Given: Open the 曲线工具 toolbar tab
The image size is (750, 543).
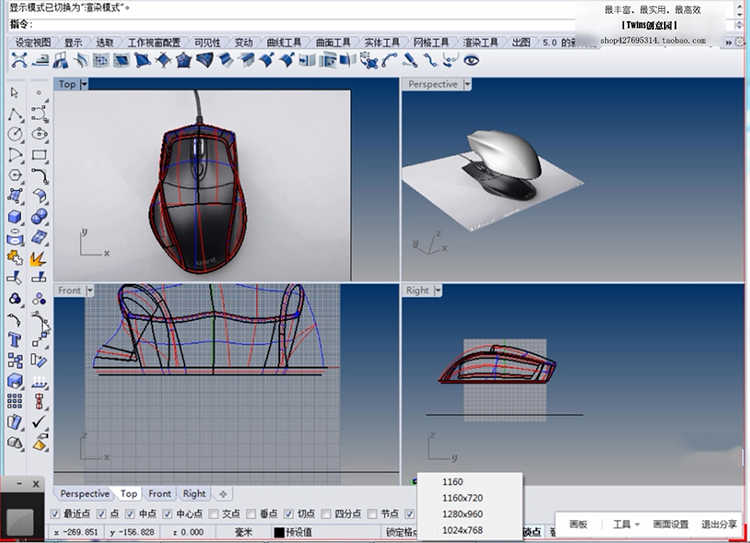Looking at the screenshot, I should point(283,43).
